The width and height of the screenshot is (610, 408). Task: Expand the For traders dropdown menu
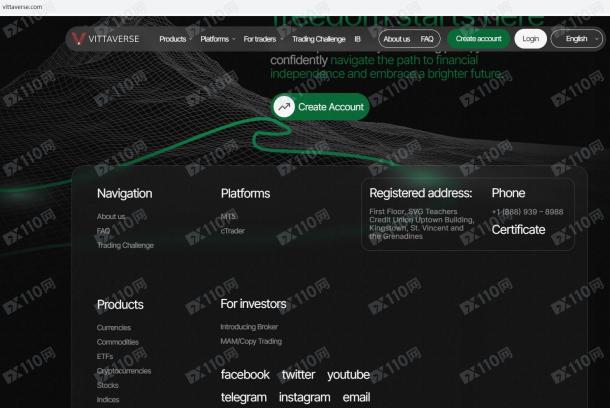pos(263,39)
